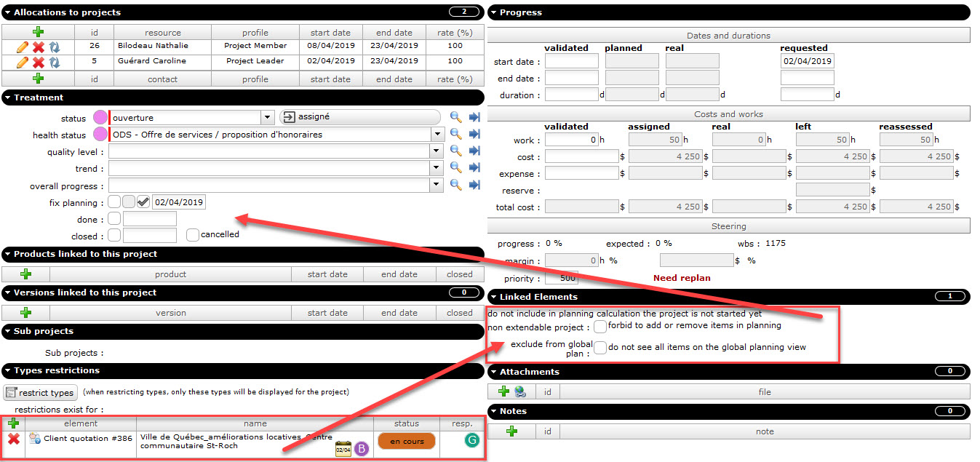Collapse the Treatment section

tap(7, 97)
